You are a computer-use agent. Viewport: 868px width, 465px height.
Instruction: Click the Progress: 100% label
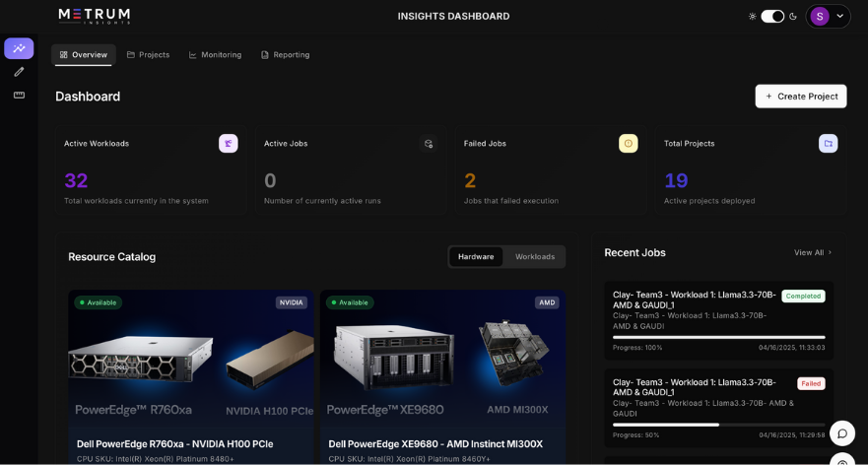pyautogui.click(x=637, y=348)
